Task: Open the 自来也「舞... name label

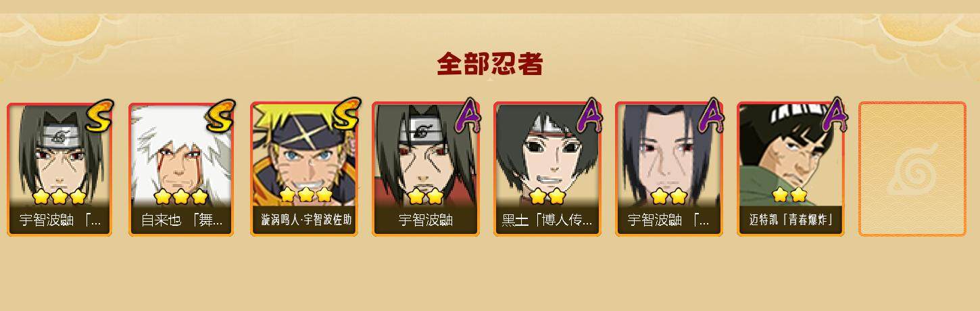Action: (181, 220)
